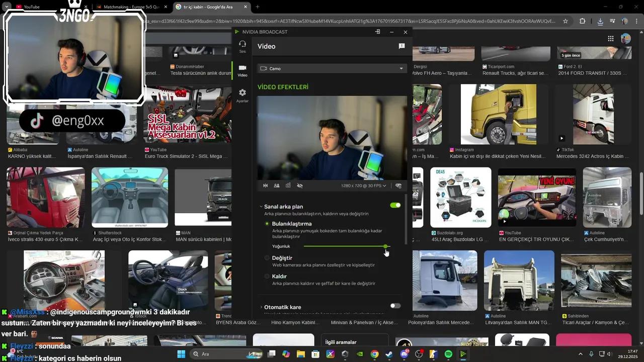Select the Değiştir radio button
This screenshot has height=362, width=644.
coord(267,258)
